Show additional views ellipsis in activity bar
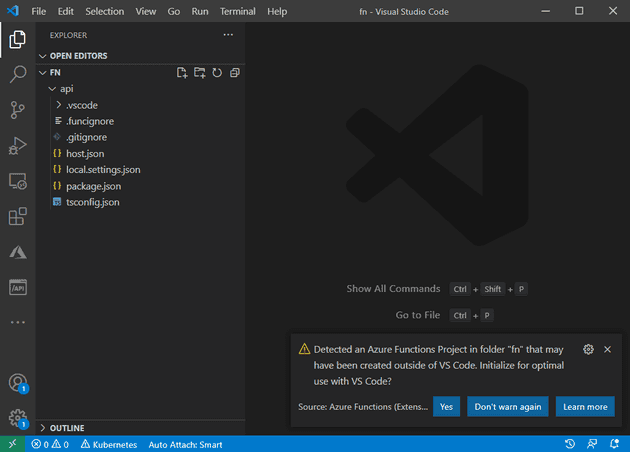Screen dimensions: 630x452 point(17,322)
